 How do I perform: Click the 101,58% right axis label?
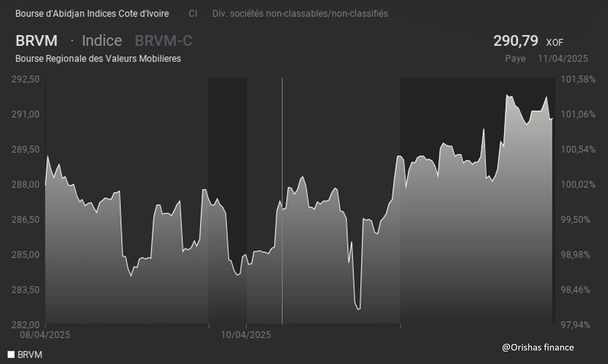578,79
